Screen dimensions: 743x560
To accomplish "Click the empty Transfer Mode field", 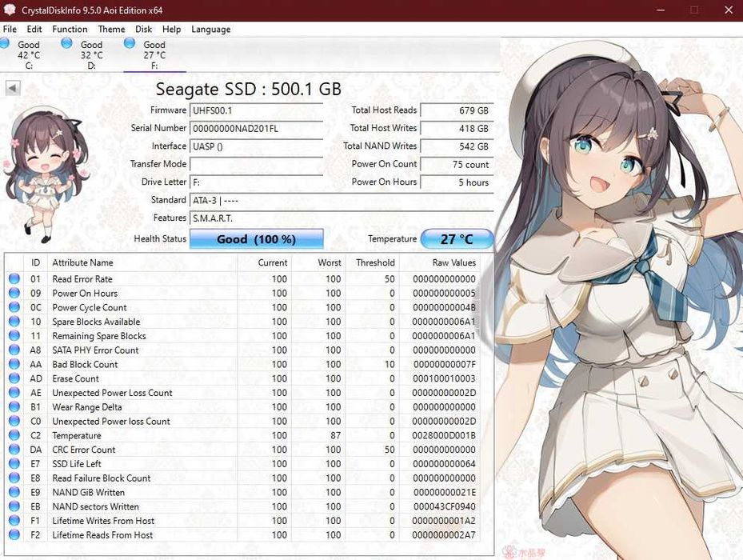I will [257, 165].
